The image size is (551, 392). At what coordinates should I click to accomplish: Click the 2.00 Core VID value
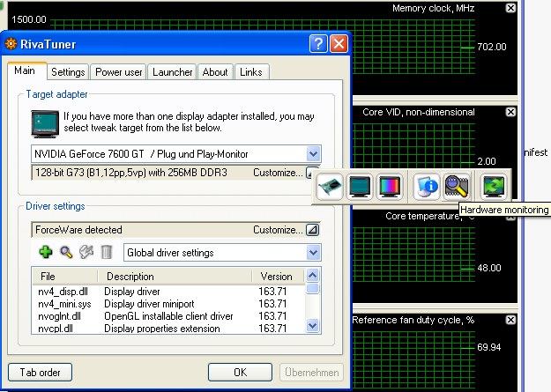click(x=487, y=161)
